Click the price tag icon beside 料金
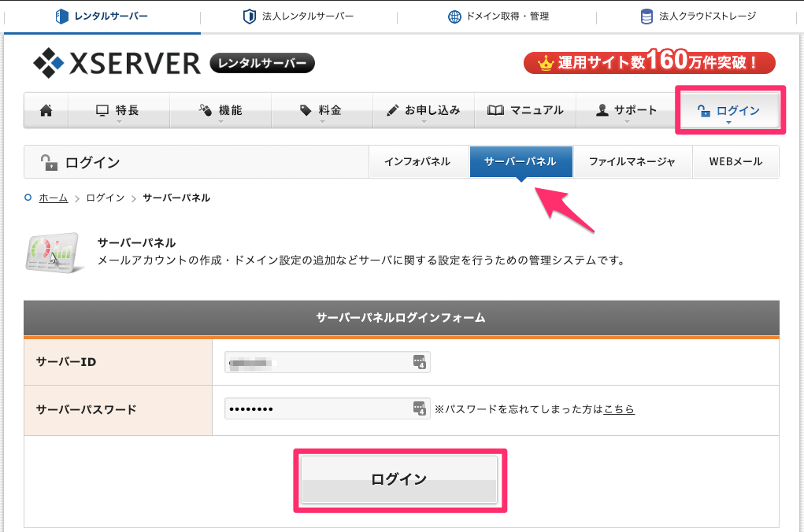Image resolution: width=804 pixels, height=532 pixels. tap(306, 110)
